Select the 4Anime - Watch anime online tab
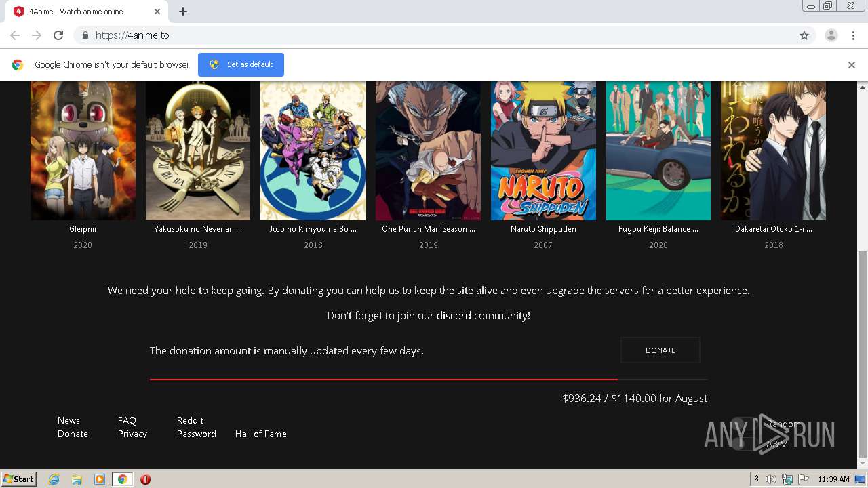This screenshot has height=488, width=868. tap(86, 12)
